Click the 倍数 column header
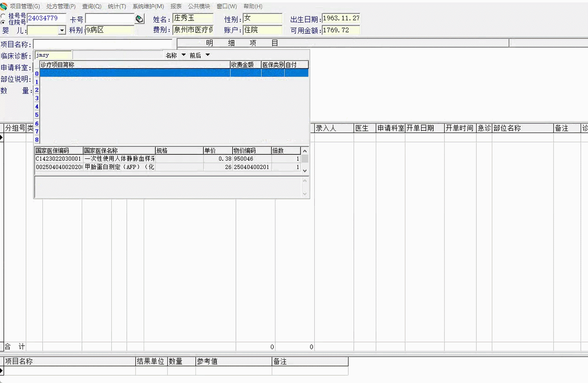The height and width of the screenshot is (383, 588). 286,151
